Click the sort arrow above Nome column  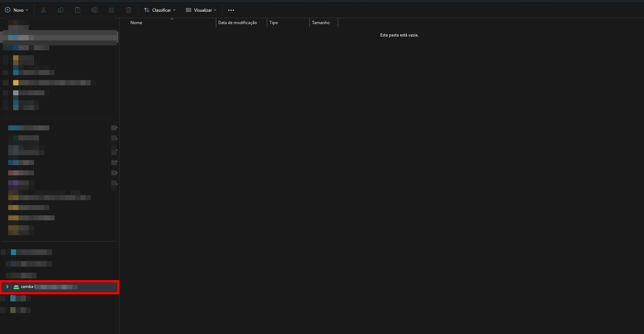[172, 19]
